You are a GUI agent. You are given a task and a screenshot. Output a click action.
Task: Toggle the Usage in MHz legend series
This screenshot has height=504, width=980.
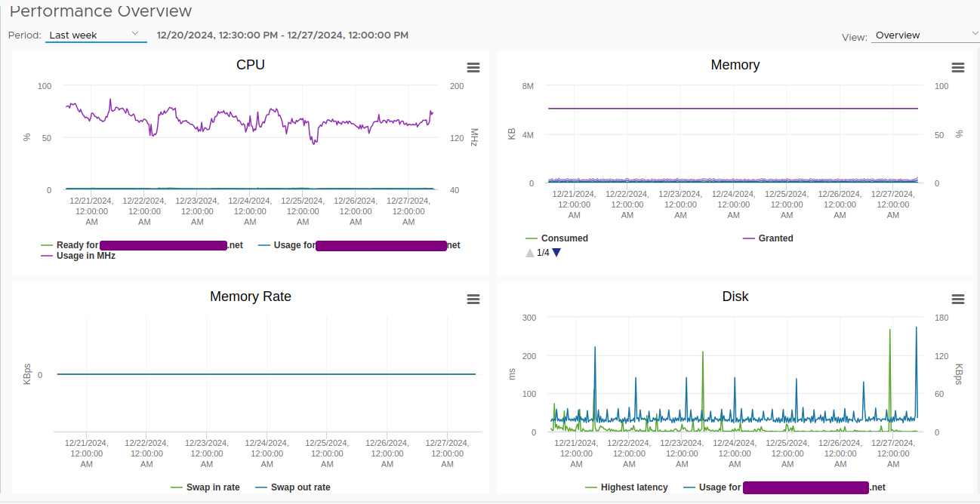pyautogui.click(x=85, y=256)
